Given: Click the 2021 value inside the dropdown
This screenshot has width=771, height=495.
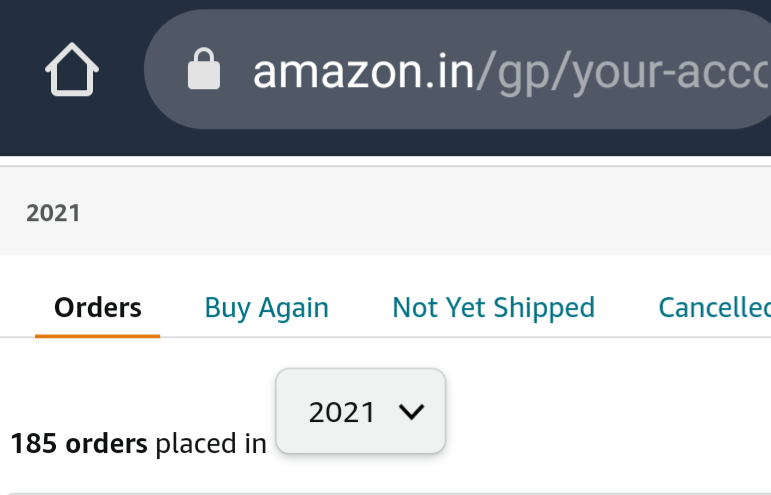Looking at the screenshot, I should [341, 412].
